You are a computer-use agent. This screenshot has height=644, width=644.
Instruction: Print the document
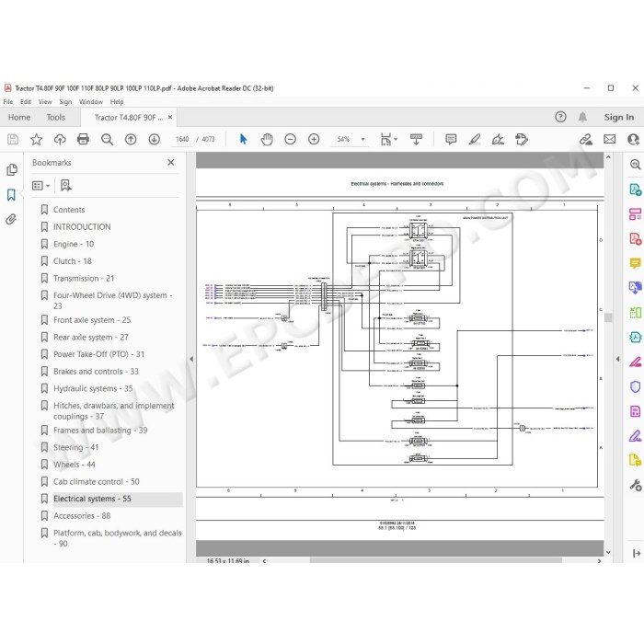84,140
